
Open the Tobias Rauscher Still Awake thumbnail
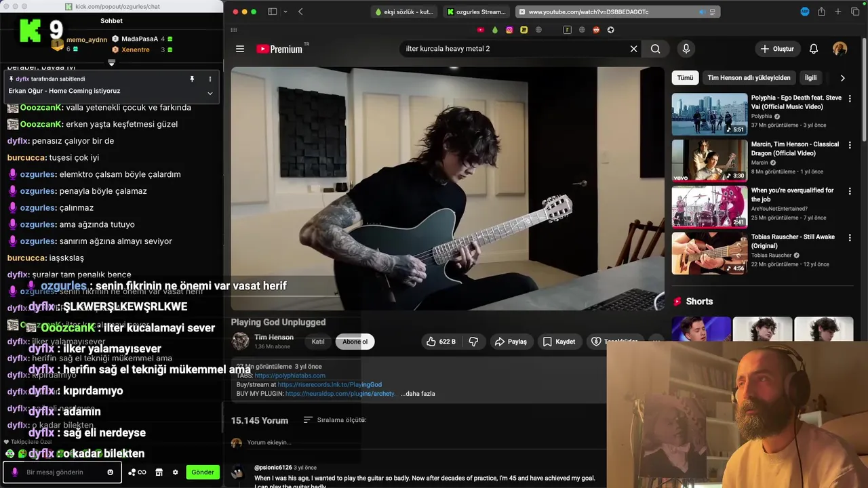(709, 253)
